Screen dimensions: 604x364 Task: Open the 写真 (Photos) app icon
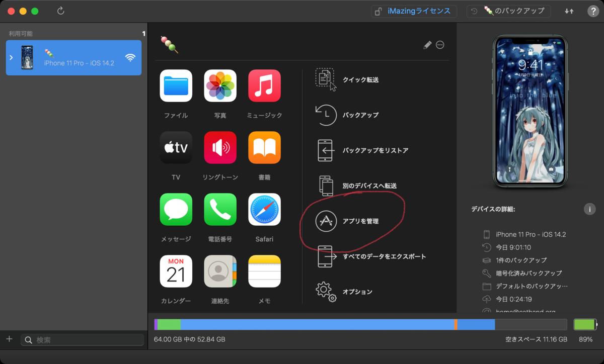click(x=220, y=85)
